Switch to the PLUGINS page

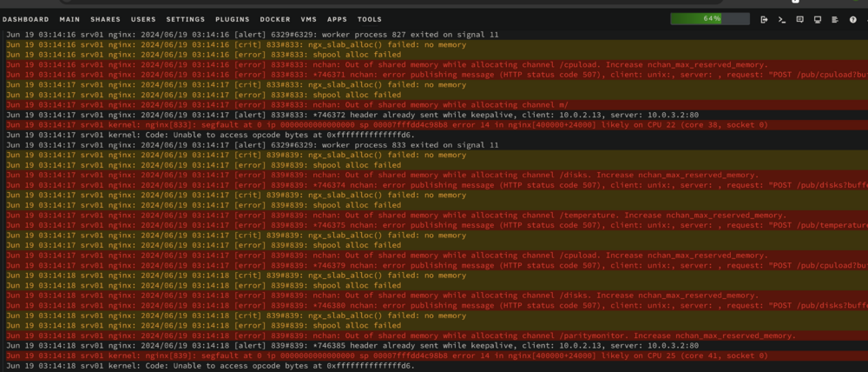click(233, 19)
